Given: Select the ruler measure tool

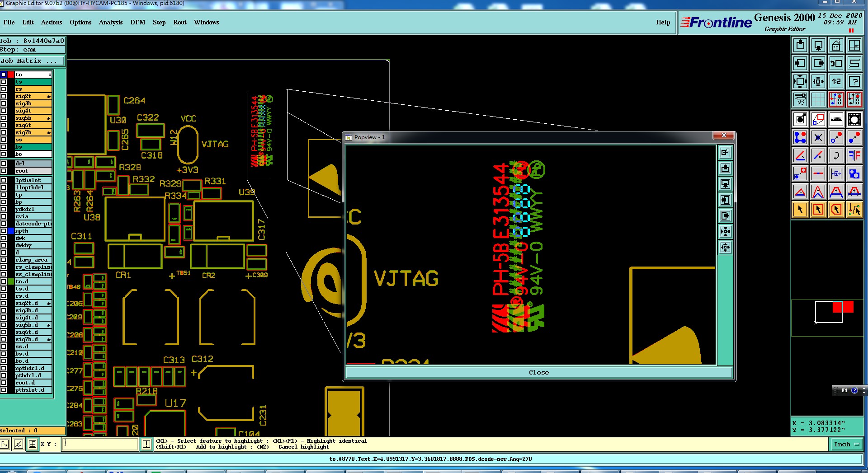Looking at the screenshot, I should tap(836, 120).
